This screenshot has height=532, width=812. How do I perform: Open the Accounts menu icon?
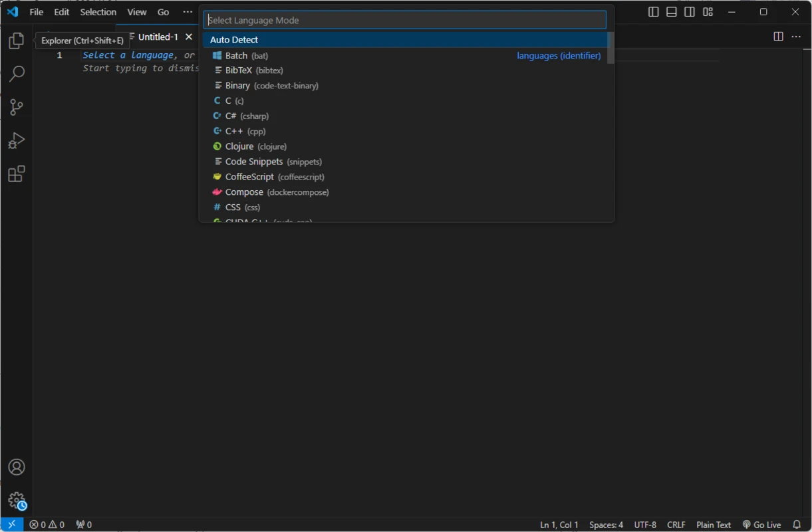tap(17, 467)
